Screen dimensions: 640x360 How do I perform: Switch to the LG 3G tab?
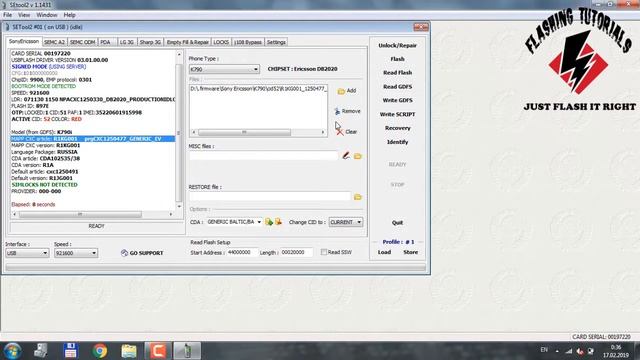pos(127,42)
